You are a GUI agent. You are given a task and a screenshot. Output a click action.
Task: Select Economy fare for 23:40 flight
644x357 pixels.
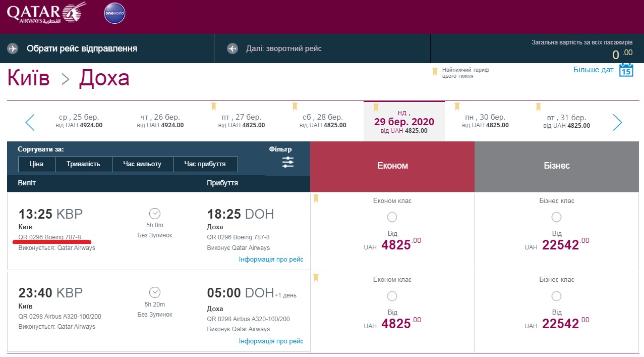392,296
